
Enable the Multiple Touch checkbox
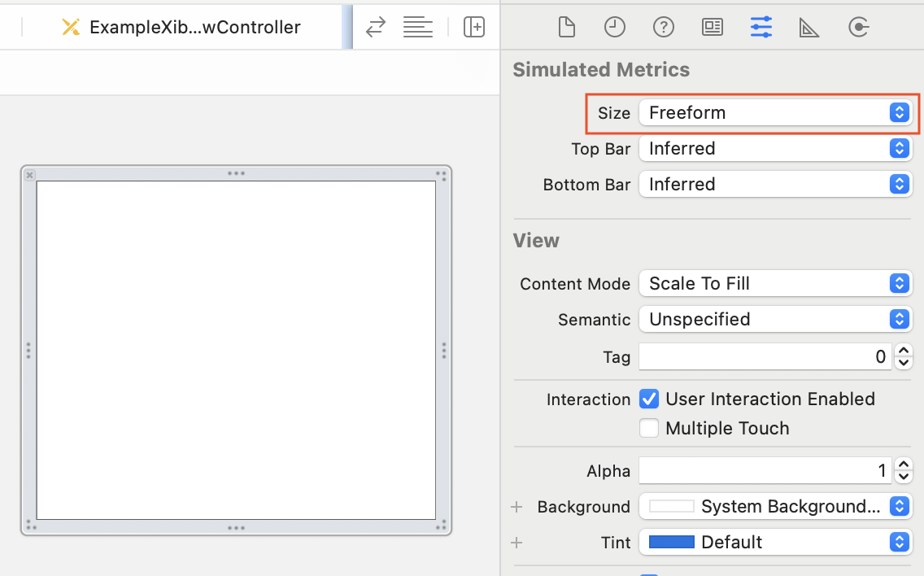coord(649,429)
